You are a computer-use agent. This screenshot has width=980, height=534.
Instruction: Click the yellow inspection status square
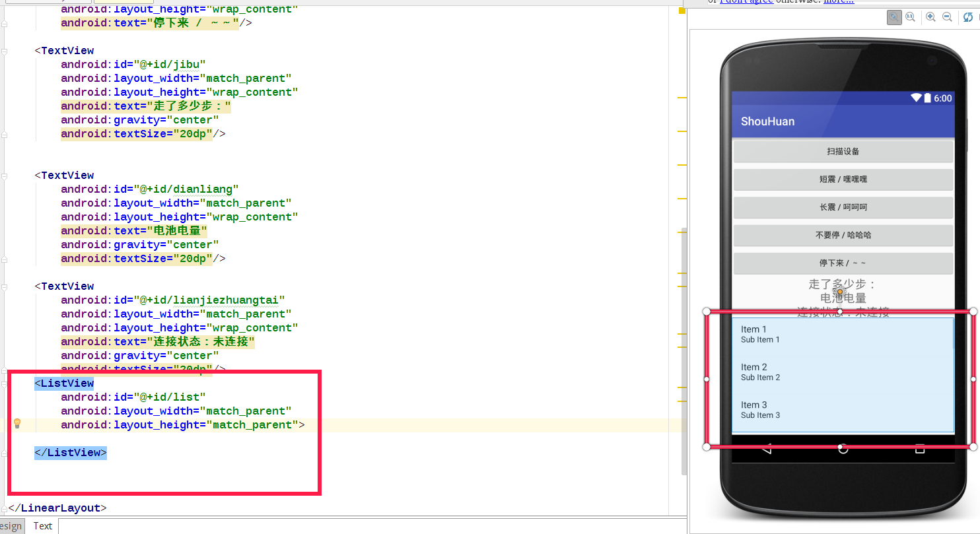pyautogui.click(x=681, y=11)
